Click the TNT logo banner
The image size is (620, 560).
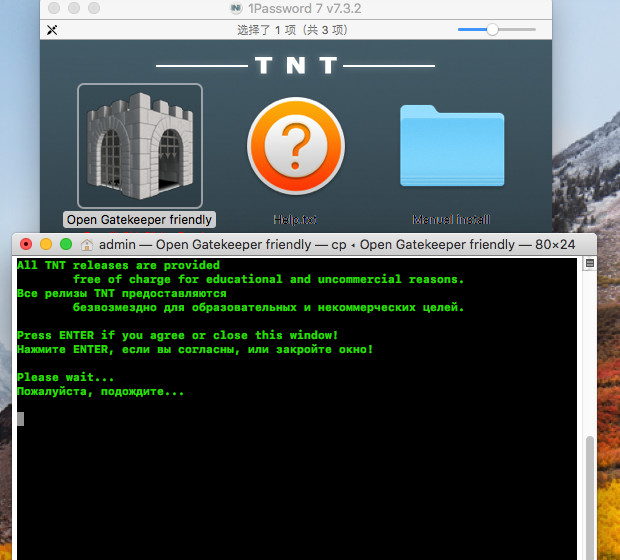pyautogui.click(x=296, y=66)
